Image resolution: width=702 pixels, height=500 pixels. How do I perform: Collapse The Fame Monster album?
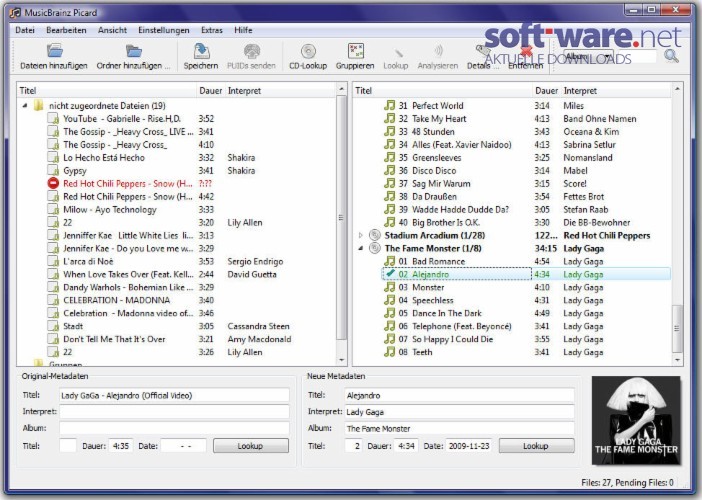361,248
